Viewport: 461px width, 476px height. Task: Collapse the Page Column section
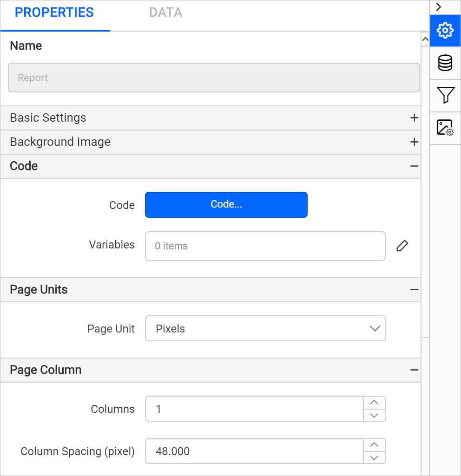(x=414, y=370)
